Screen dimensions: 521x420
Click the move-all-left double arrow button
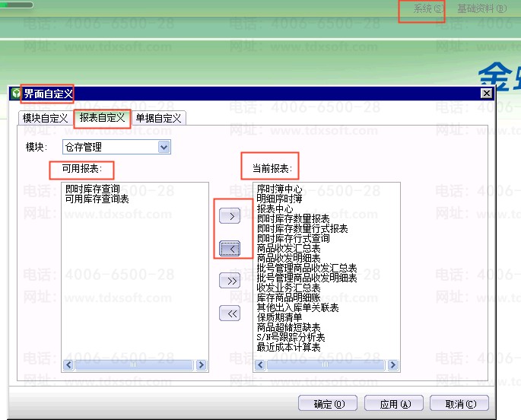[x=229, y=313]
